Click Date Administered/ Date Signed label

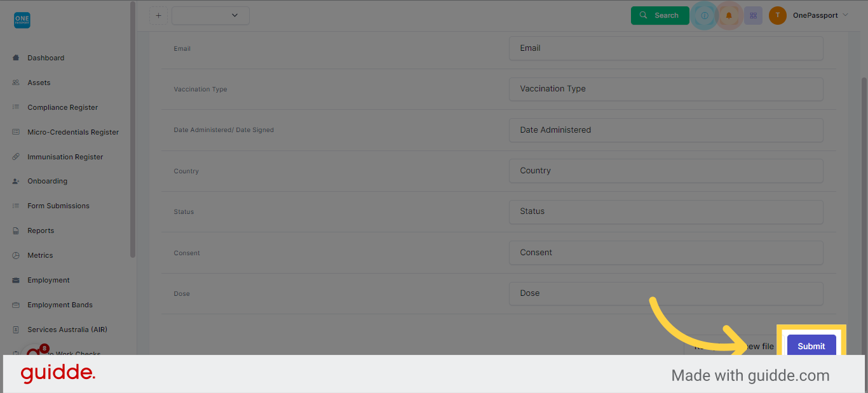[x=224, y=130]
